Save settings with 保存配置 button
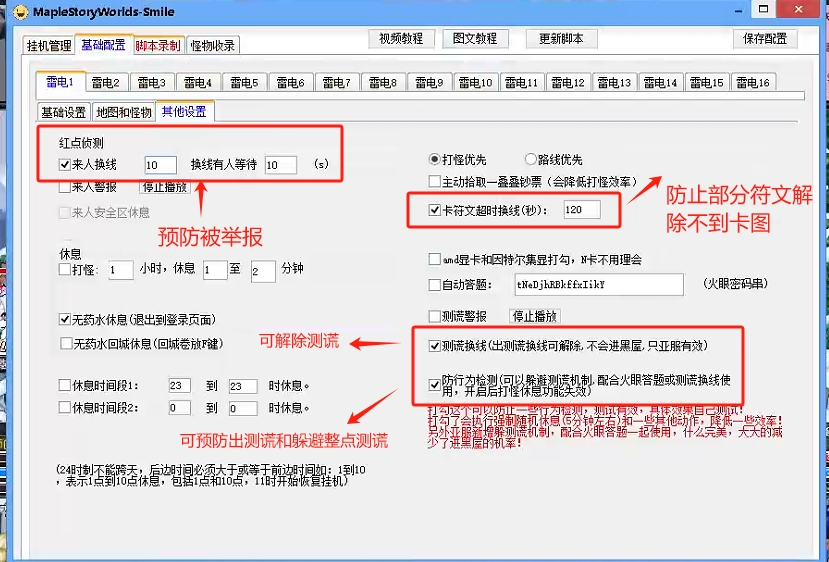The width and height of the screenshot is (829, 562). click(765, 39)
